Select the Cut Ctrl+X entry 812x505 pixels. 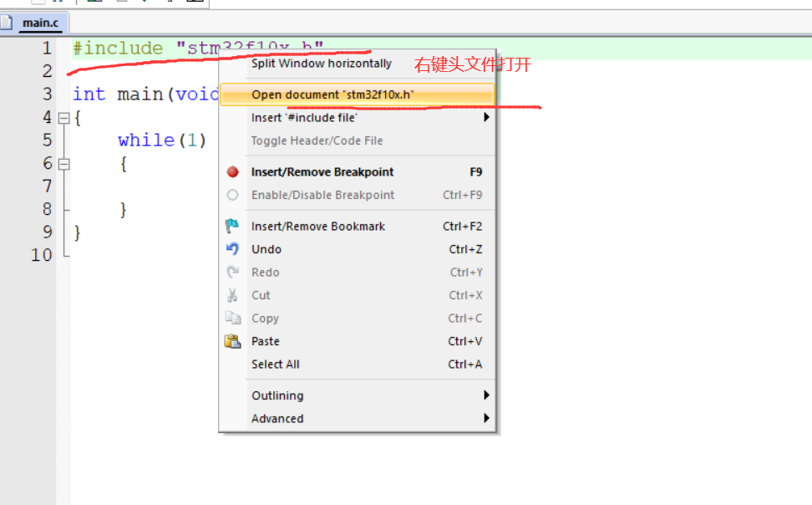(358, 295)
